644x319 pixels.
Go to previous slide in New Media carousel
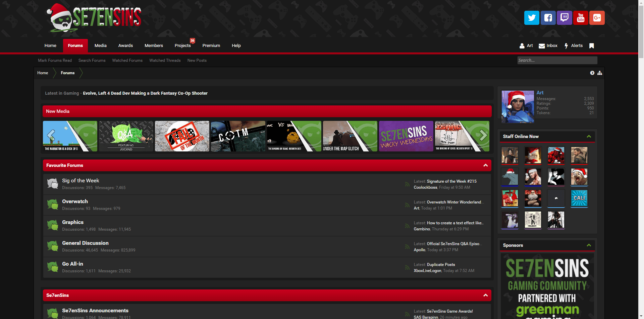51,135
